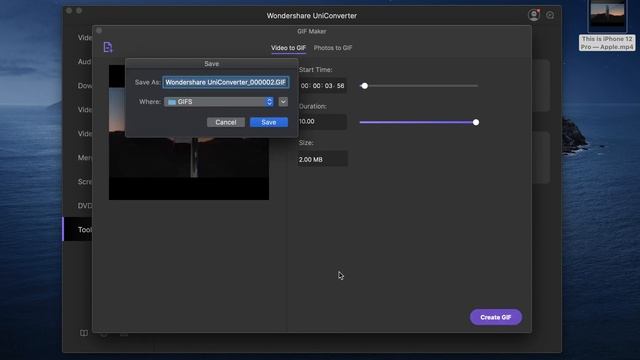
Task: Select the iPhone 12 Pro mp4 desktop file
Action: click(607, 25)
